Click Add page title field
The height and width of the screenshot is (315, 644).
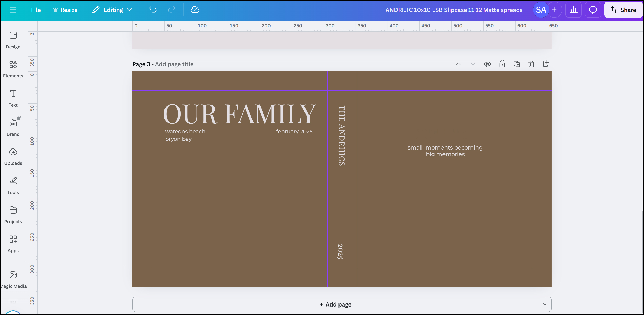pos(174,64)
